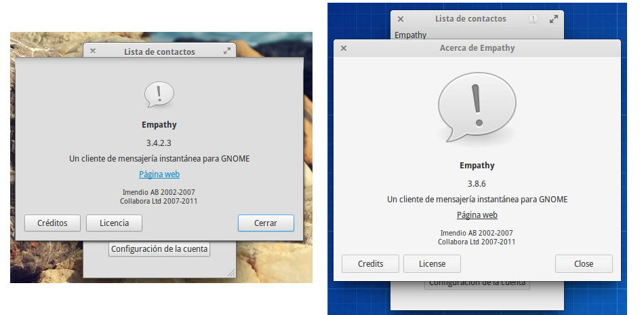Viewport: 644px width, 315px height.
Task: Click the version text 3.4.2.3
Action: coord(159,143)
